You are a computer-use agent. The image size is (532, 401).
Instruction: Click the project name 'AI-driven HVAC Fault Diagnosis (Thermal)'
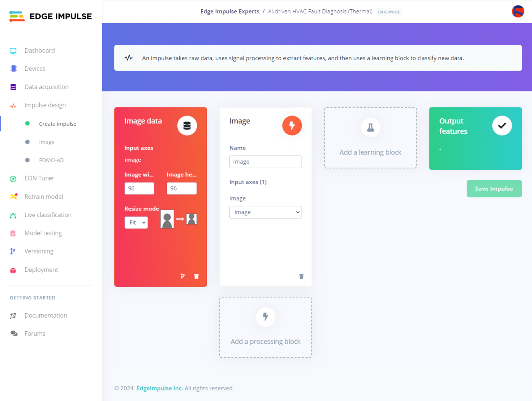coord(320,12)
